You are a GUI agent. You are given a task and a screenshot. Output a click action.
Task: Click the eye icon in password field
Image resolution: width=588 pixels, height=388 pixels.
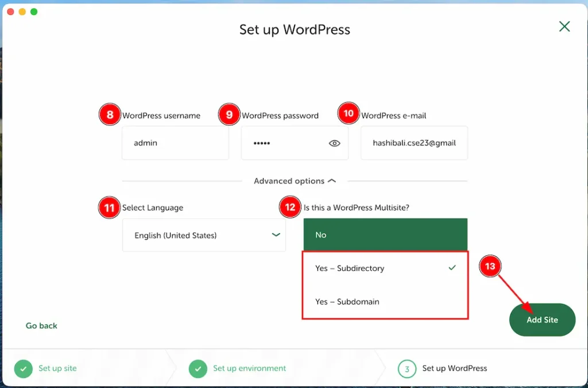(335, 143)
